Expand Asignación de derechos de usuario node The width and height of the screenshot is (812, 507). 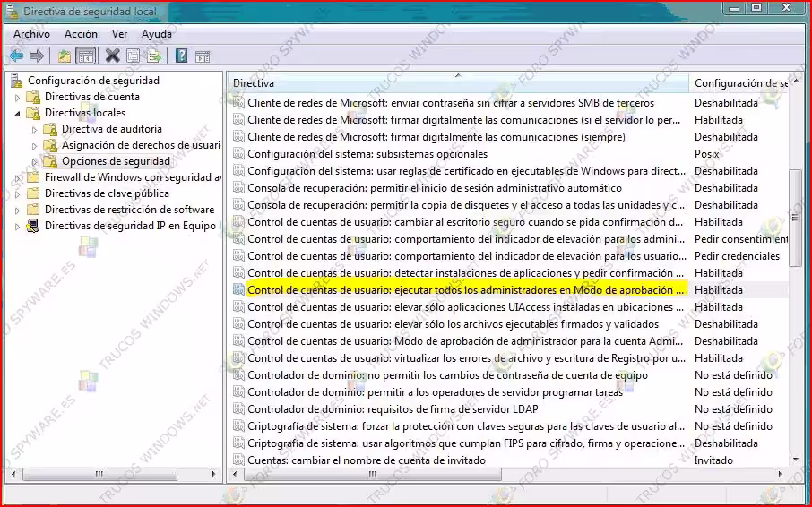click(x=35, y=146)
